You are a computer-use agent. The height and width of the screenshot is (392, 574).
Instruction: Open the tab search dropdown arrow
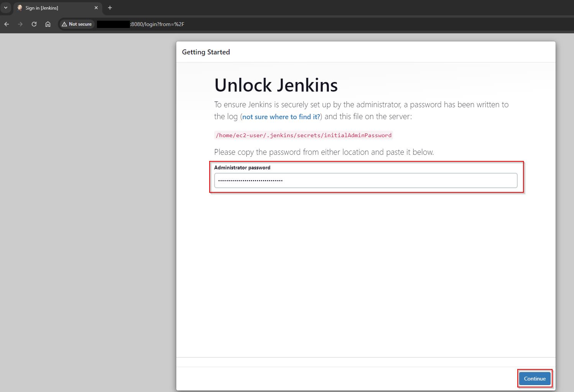tap(6, 8)
